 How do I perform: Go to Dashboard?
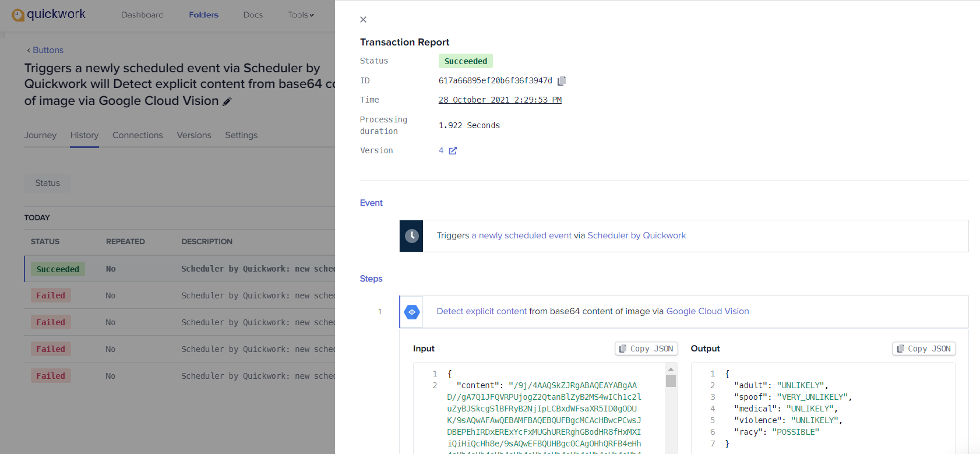142,15
